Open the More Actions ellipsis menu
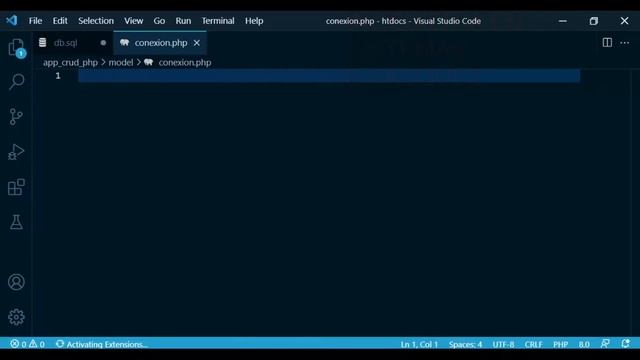 pyautogui.click(x=624, y=42)
